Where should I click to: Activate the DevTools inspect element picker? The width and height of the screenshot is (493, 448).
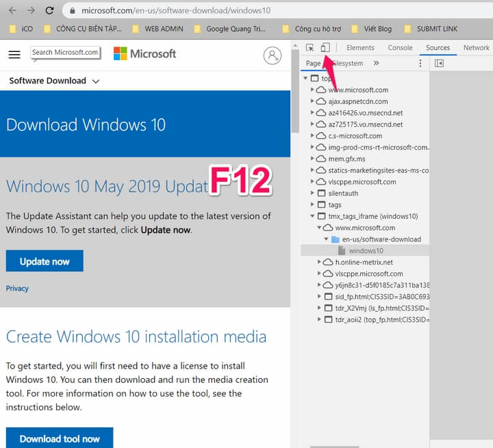pyautogui.click(x=309, y=48)
